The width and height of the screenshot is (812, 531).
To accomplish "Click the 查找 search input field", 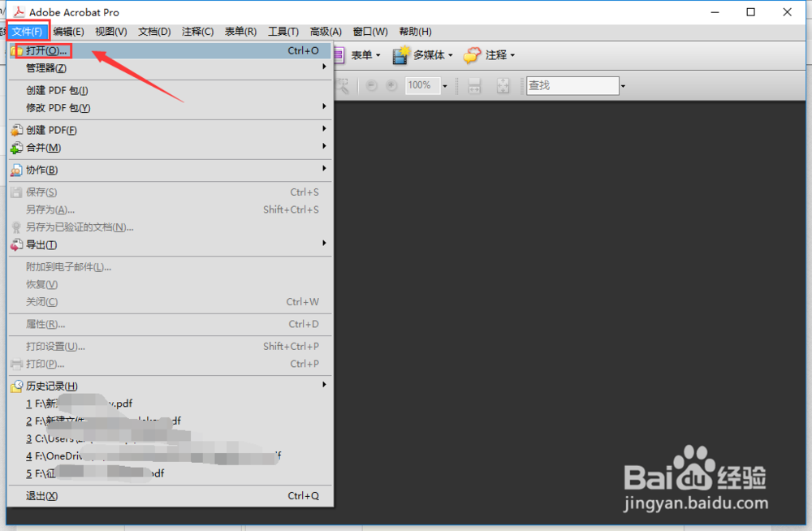I will click(572, 85).
